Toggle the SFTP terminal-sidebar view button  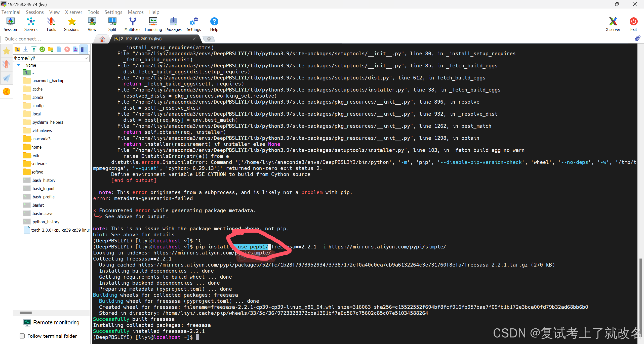tap(84, 50)
